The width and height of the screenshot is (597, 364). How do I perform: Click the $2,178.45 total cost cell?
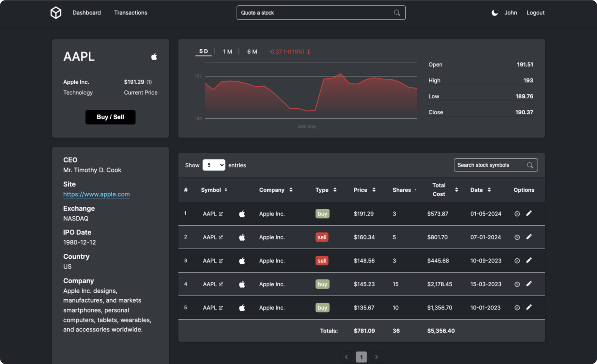coord(440,284)
